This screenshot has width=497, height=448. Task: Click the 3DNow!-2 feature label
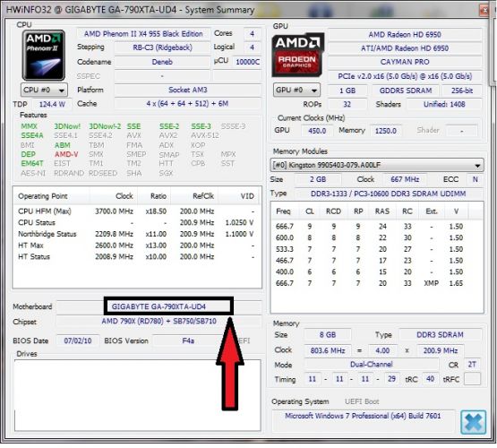105,126
